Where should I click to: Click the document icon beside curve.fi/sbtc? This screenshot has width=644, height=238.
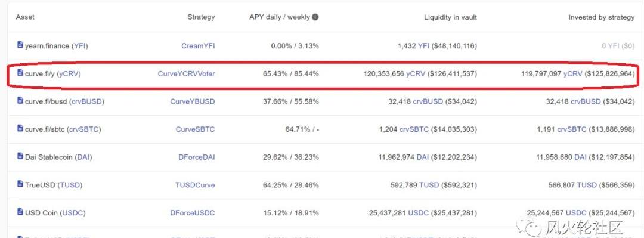20,128
